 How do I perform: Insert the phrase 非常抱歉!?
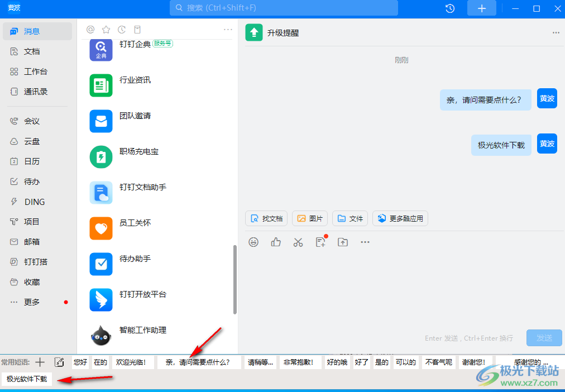coord(300,362)
